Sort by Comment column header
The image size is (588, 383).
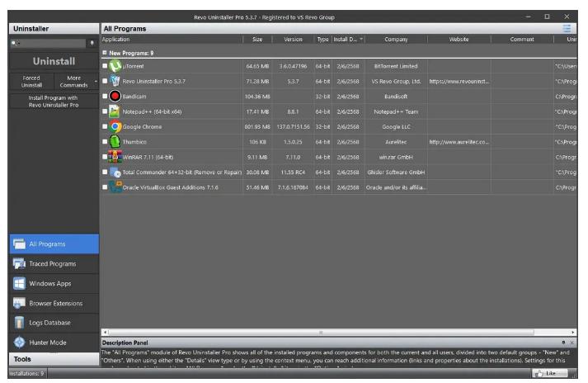point(522,39)
